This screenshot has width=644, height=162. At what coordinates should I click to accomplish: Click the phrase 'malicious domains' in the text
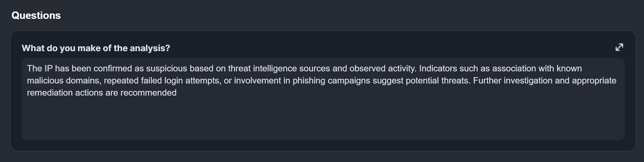[64, 81]
